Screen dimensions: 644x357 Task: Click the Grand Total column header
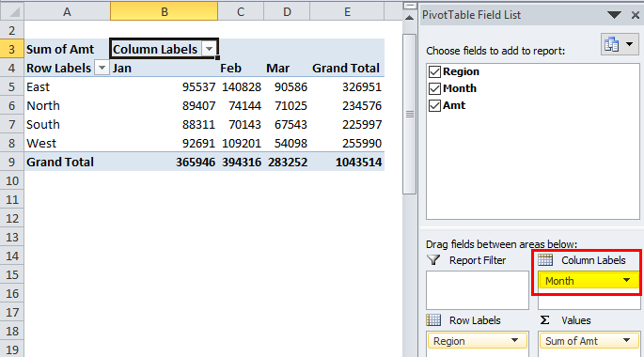pyautogui.click(x=347, y=69)
